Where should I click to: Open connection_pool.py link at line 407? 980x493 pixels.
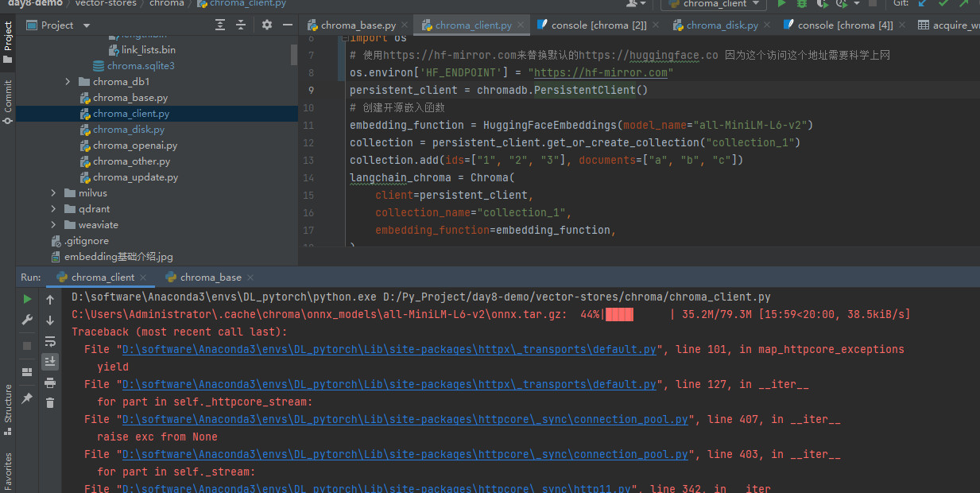[405, 419]
